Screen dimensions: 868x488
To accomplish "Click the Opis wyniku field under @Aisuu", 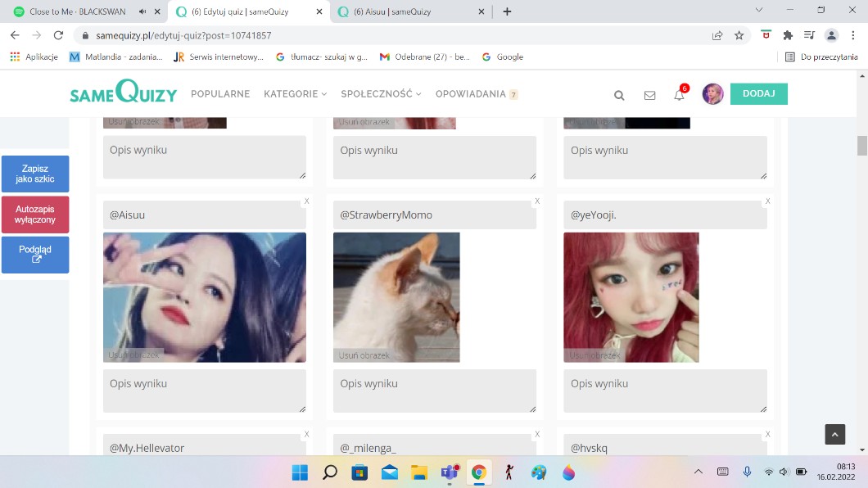I will [204, 391].
